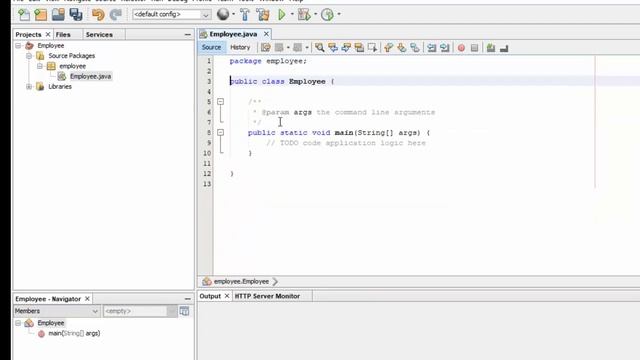Click the Save All toolbar icon

76,15
